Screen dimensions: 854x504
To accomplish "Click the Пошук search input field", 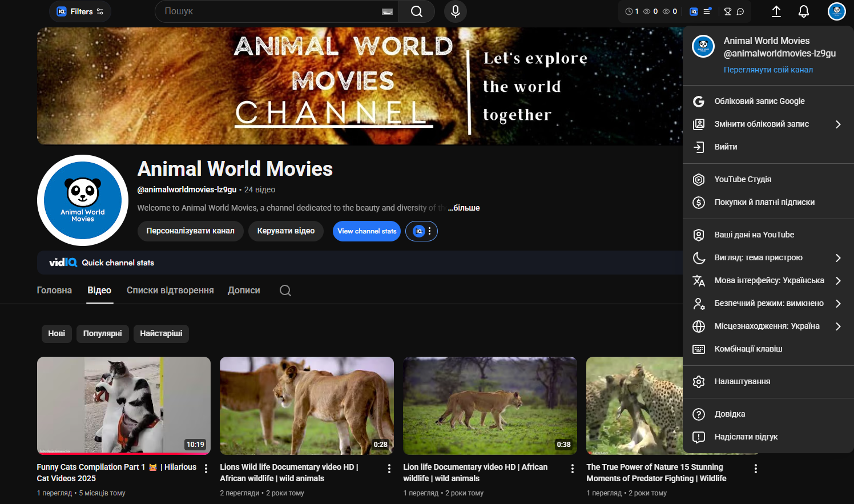I will 268,11.
